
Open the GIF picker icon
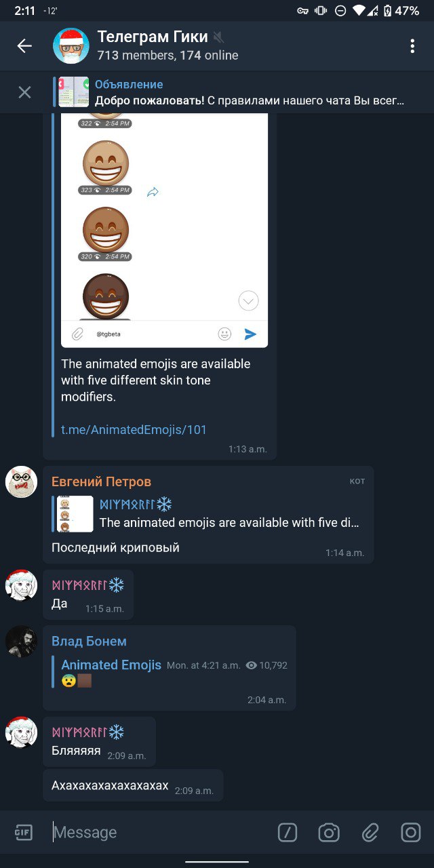tap(24, 832)
